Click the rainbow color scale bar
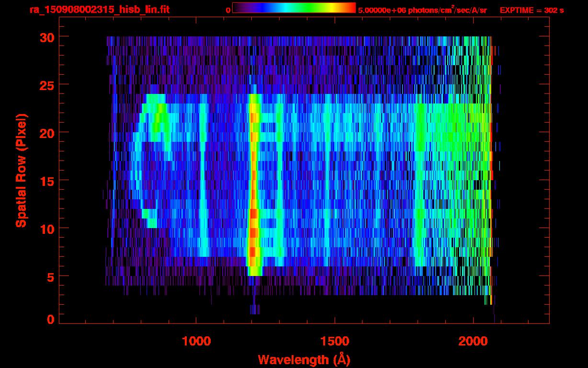The width and height of the screenshot is (588, 368). pyautogui.click(x=294, y=8)
